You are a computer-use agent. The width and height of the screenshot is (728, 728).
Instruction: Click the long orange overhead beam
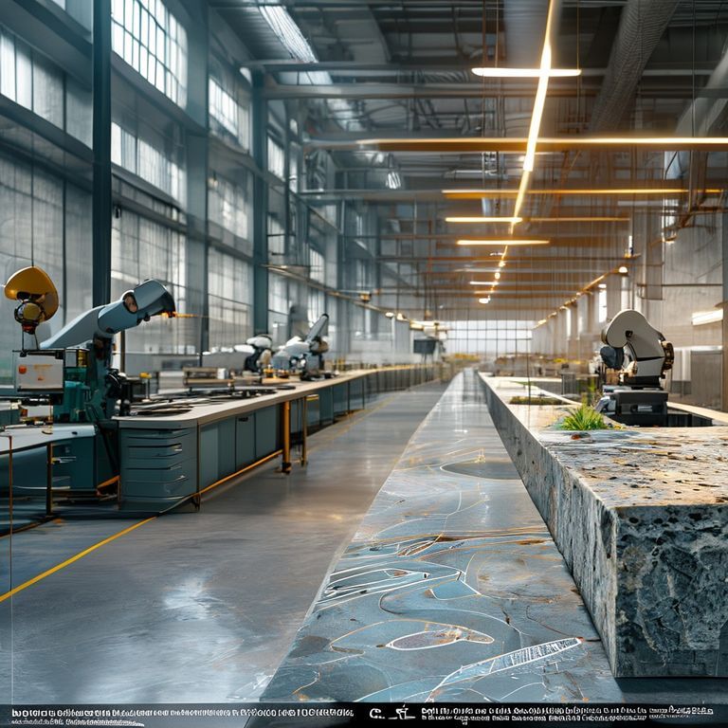click(531, 144)
